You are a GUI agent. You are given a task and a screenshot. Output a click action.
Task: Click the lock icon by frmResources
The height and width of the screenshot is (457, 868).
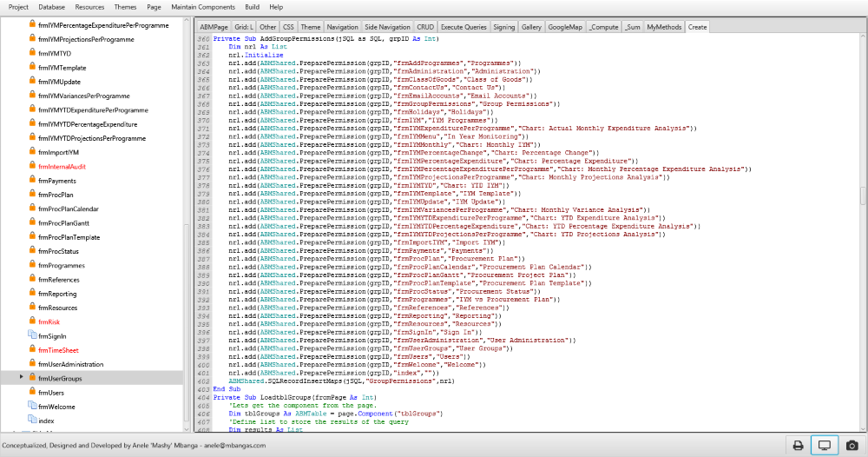pos(32,307)
